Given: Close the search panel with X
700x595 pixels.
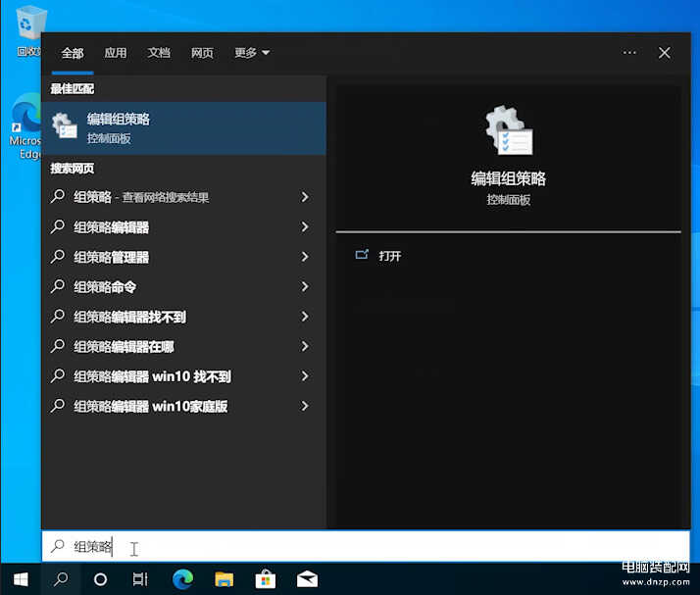Looking at the screenshot, I should 665,53.
